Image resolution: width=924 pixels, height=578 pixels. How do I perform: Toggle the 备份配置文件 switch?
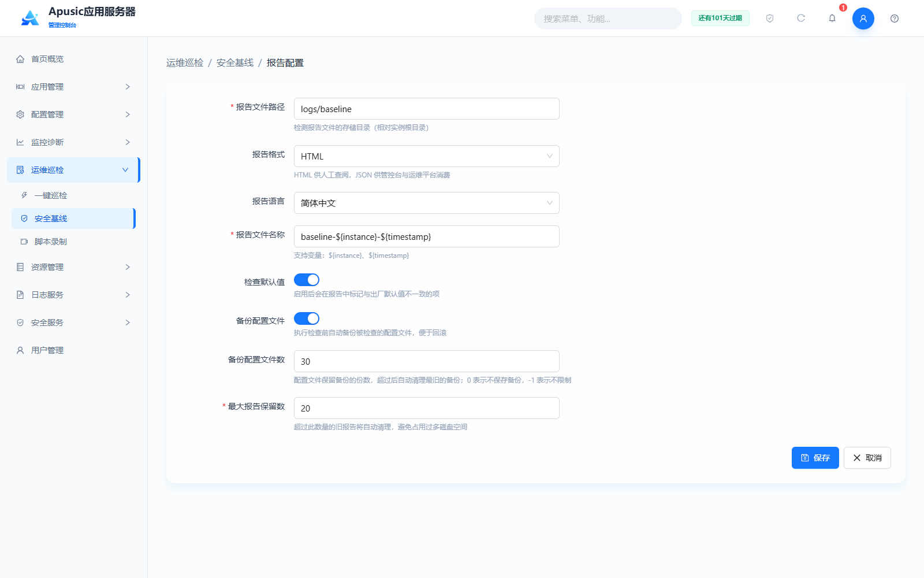pos(307,318)
